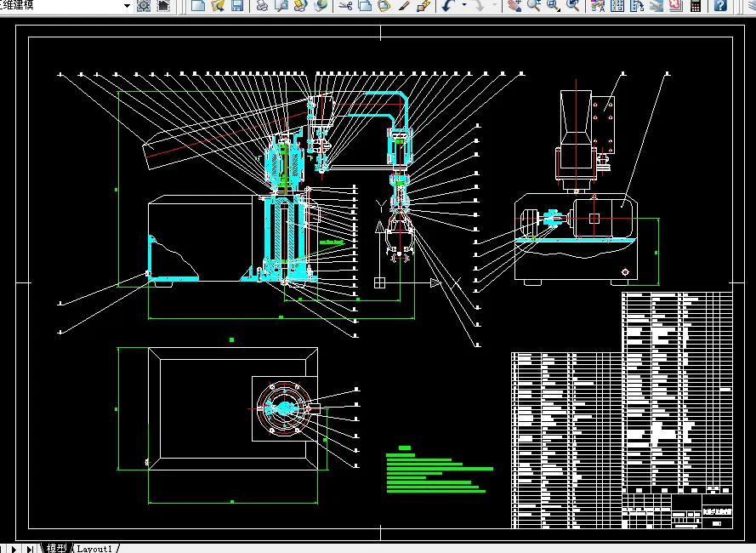Screen dimensions: 756x553
Task: Paste with the clipboard Paste icon
Action: (x=384, y=6)
